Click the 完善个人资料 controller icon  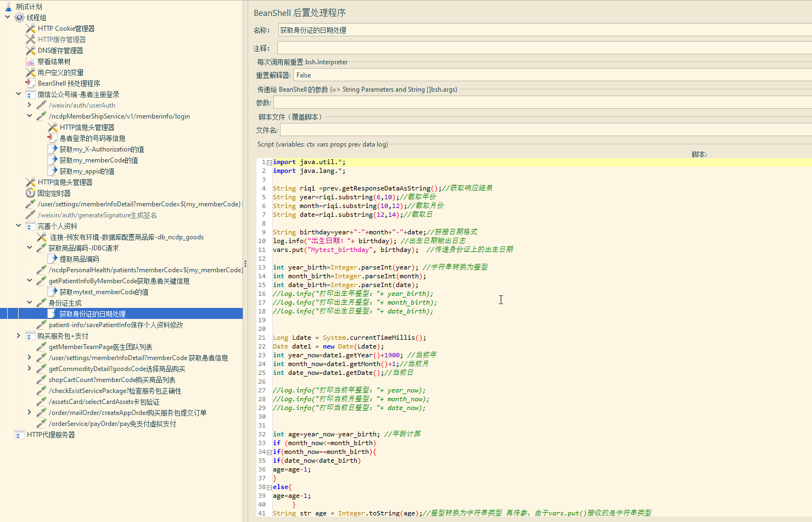click(x=31, y=226)
